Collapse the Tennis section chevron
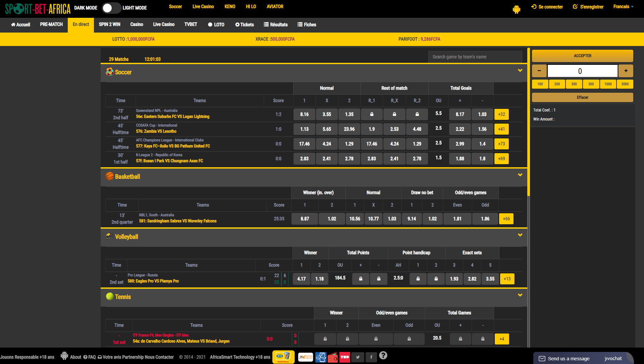 520,295
